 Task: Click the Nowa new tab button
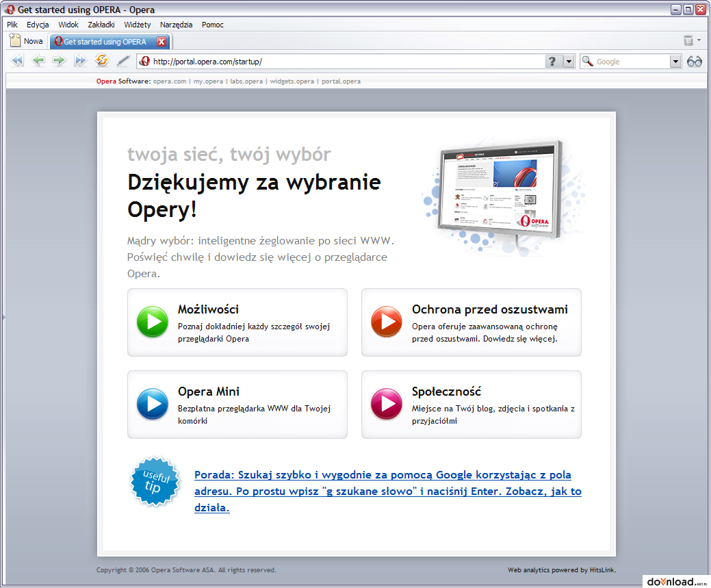[x=26, y=41]
